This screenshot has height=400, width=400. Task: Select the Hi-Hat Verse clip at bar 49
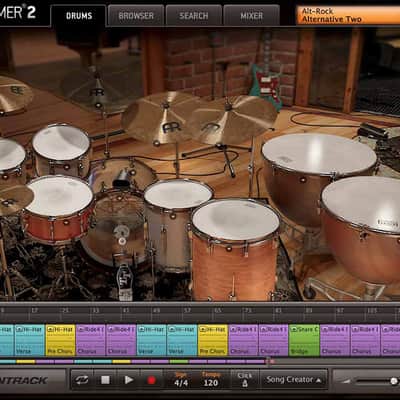[x=151, y=340]
